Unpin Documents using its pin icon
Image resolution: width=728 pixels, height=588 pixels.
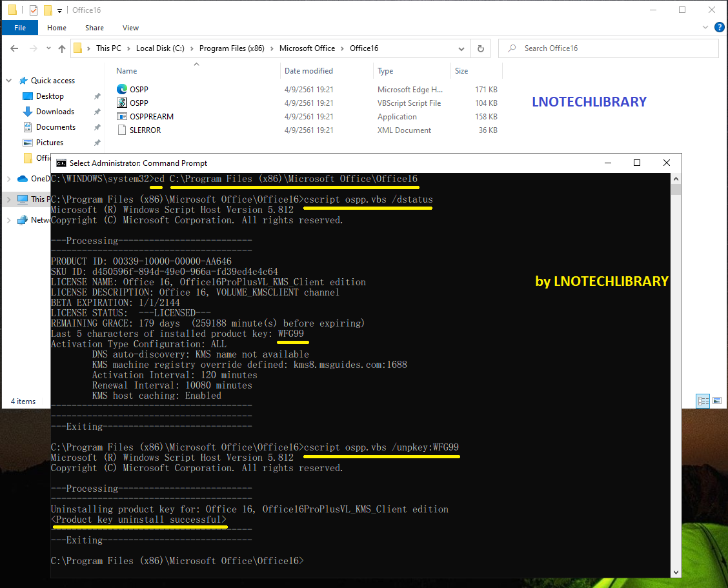pos(97,127)
